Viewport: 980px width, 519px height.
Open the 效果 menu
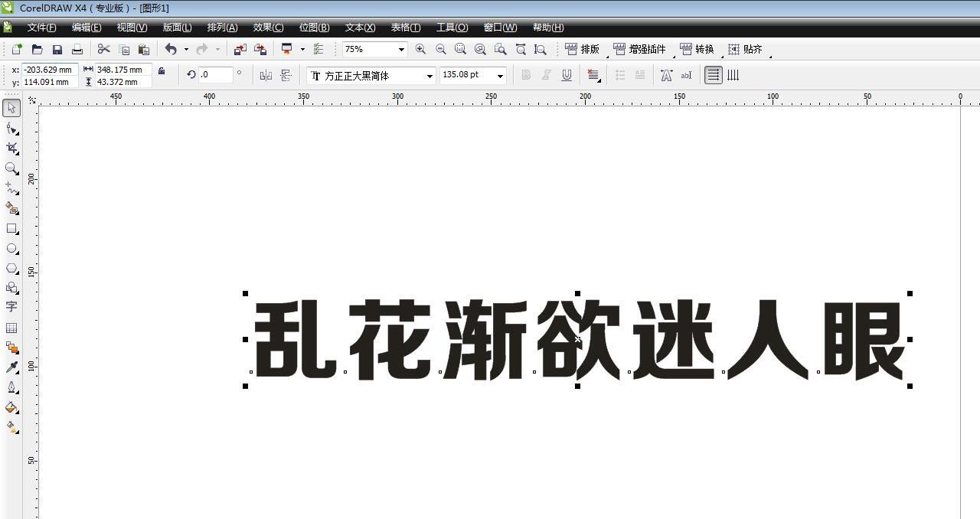pyautogui.click(x=267, y=27)
